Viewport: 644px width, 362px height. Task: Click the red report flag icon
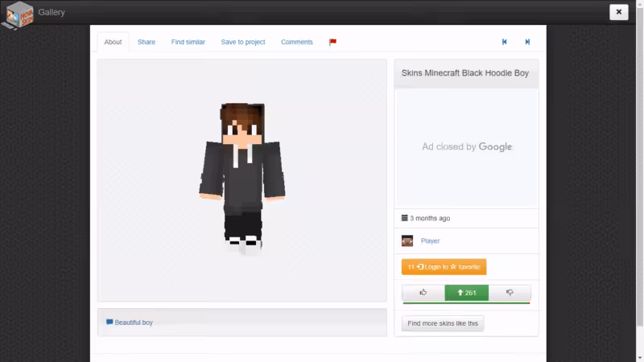tap(332, 42)
